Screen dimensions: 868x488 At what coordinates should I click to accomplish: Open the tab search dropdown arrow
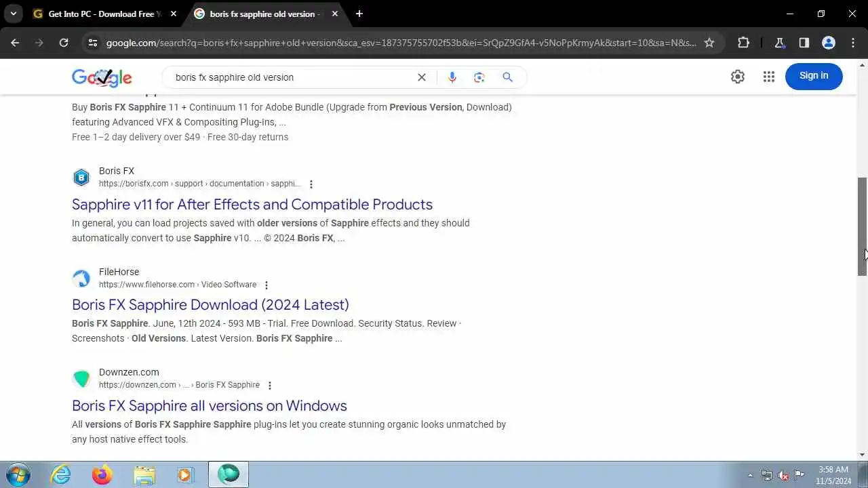(13, 14)
